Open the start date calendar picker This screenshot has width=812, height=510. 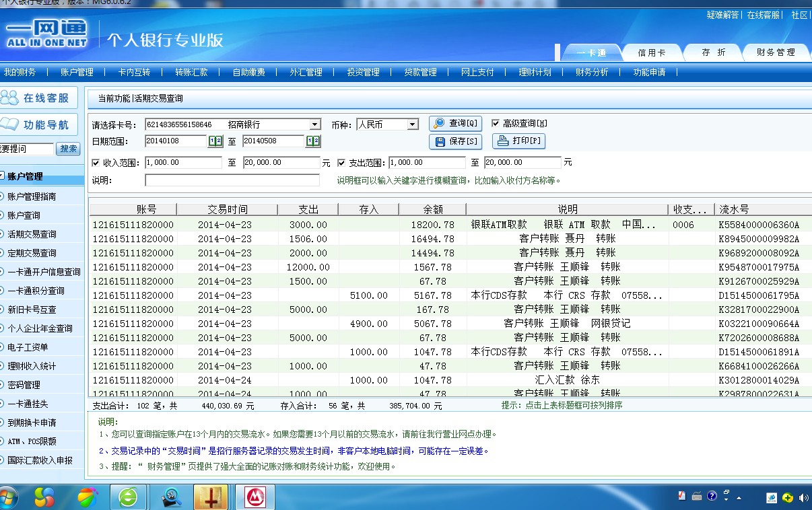coord(215,141)
